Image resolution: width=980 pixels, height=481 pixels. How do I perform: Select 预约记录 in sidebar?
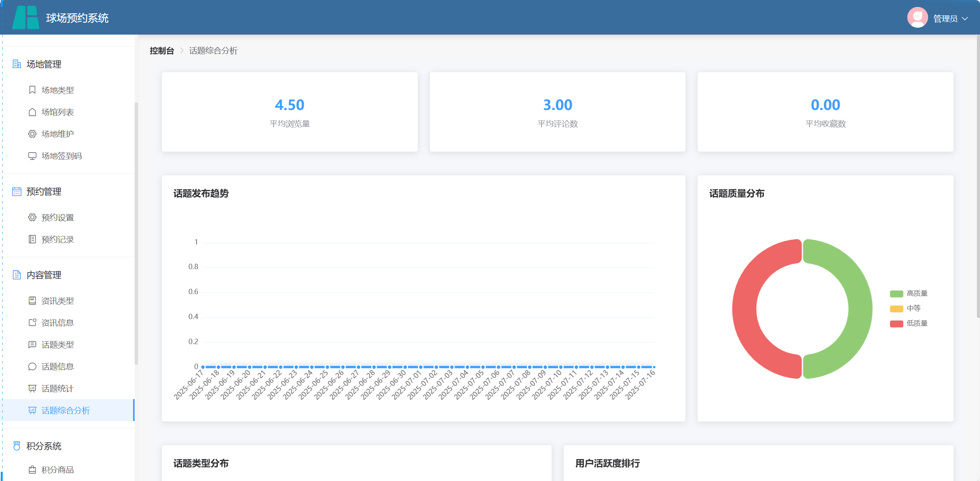coord(68,239)
